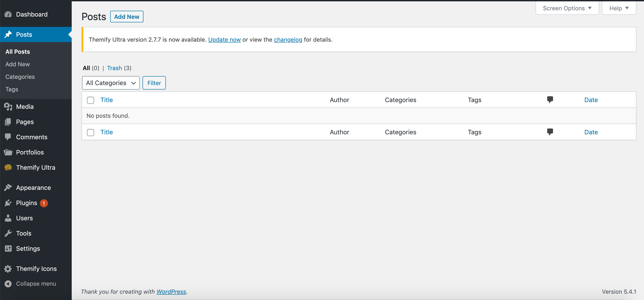The height and width of the screenshot is (300, 644).
Task: Open Media via its sidebar icon
Action: (8, 107)
